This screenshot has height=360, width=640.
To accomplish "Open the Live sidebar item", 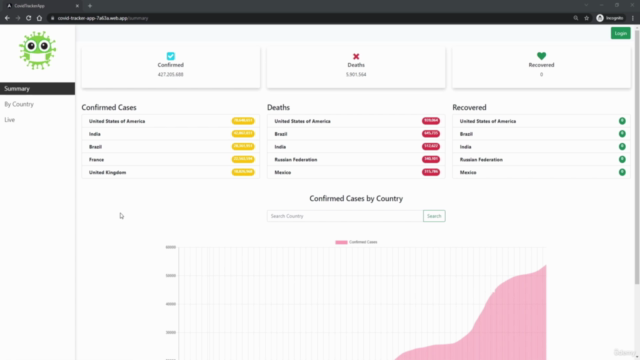I will 9,120.
